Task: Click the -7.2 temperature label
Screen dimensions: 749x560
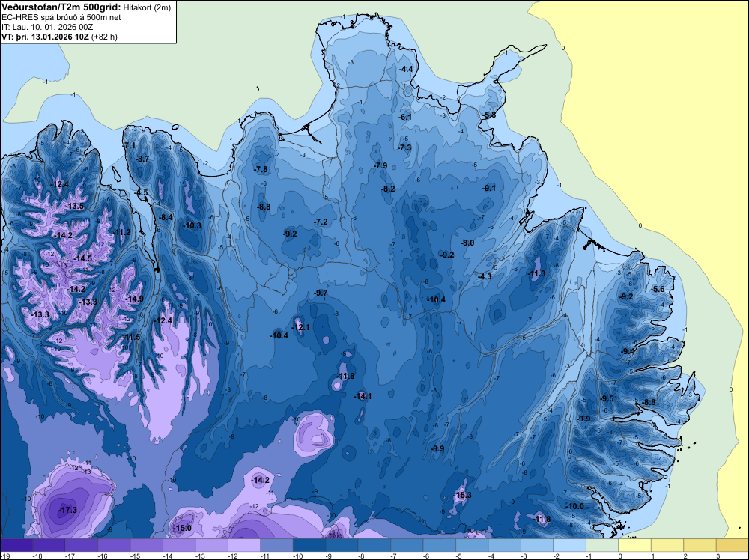Action: (321, 222)
